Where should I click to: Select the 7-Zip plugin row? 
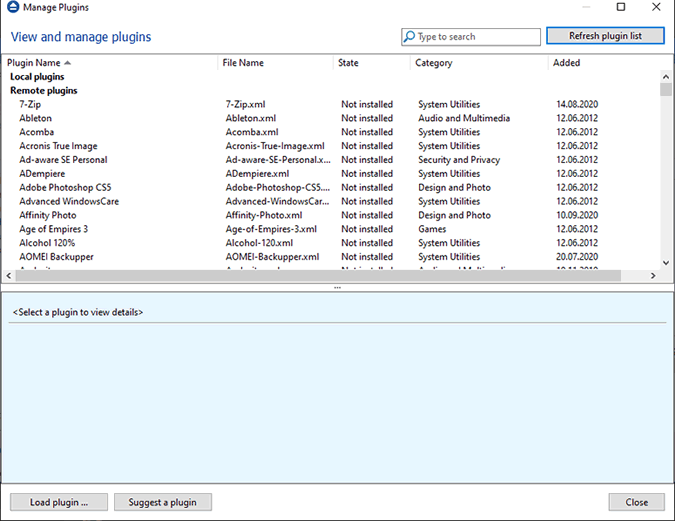[x=331, y=104]
